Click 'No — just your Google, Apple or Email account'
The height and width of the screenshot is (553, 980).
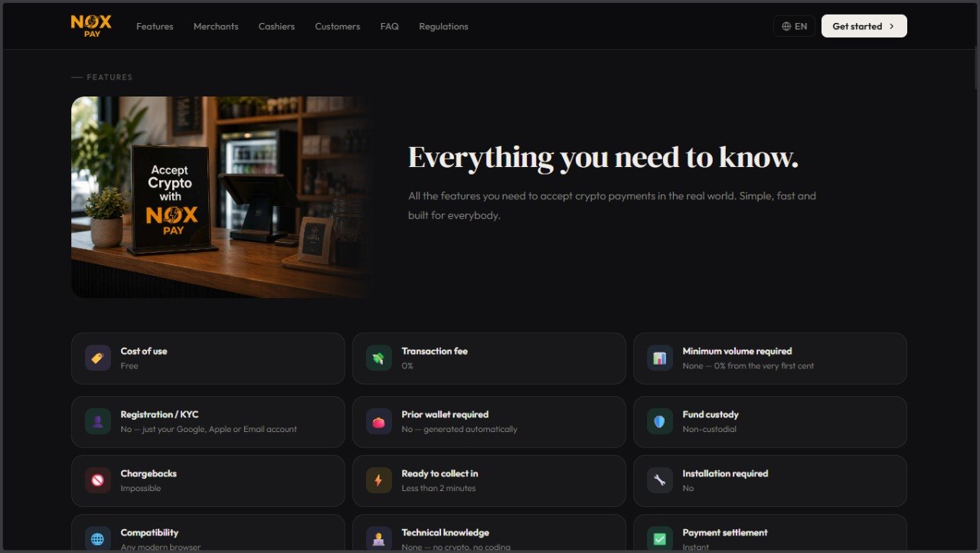[208, 429]
